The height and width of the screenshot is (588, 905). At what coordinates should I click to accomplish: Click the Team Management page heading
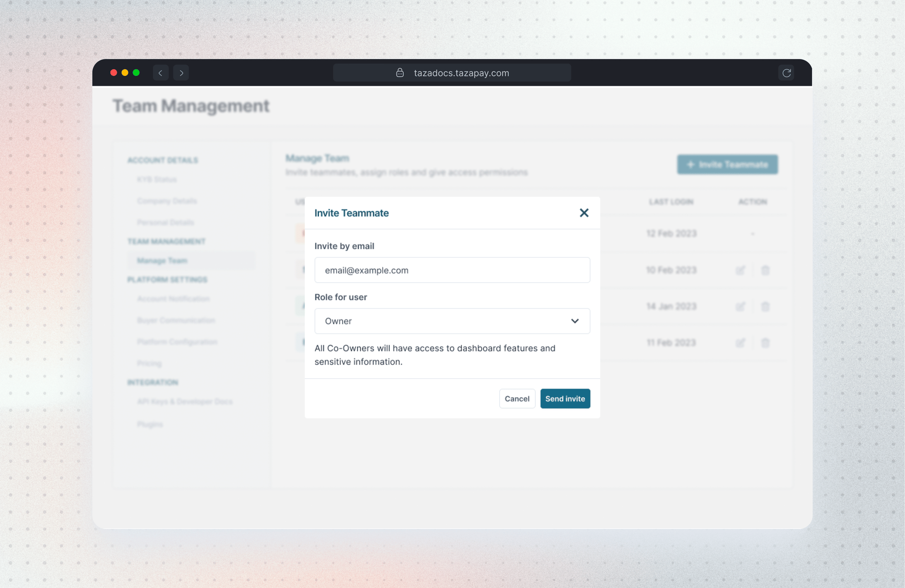tap(191, 106)
